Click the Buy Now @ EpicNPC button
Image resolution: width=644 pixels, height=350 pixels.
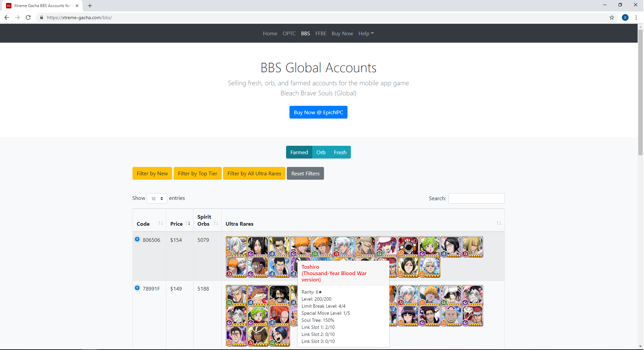click(318, 112)
